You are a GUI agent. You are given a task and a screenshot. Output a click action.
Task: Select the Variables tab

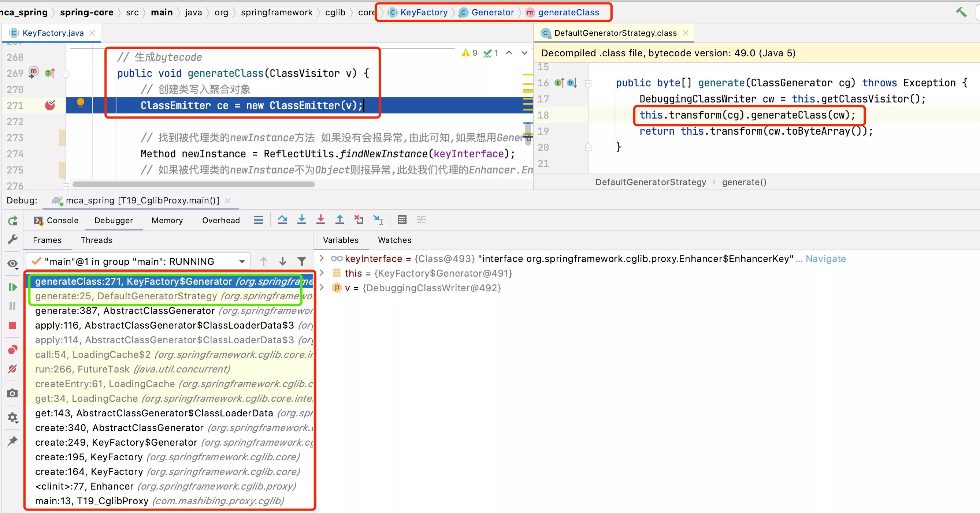(x=341, y=240)
